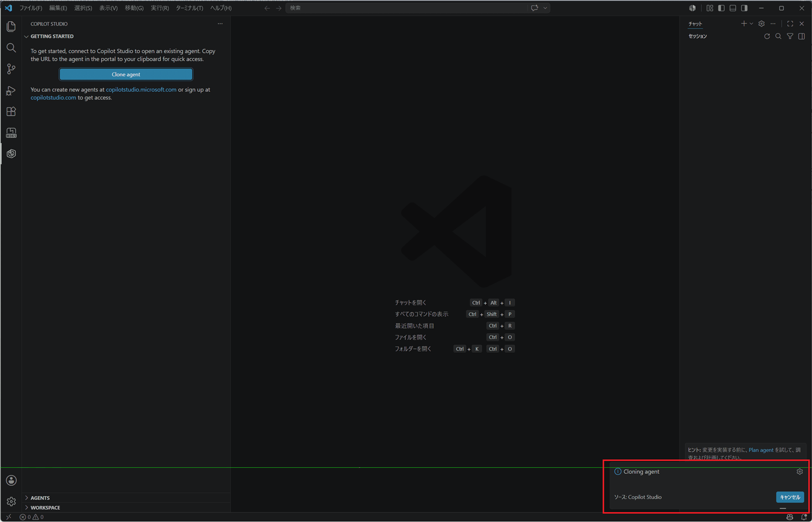Open the 表示(V) menu
The image size is (812, 522).
pos(108,8)
